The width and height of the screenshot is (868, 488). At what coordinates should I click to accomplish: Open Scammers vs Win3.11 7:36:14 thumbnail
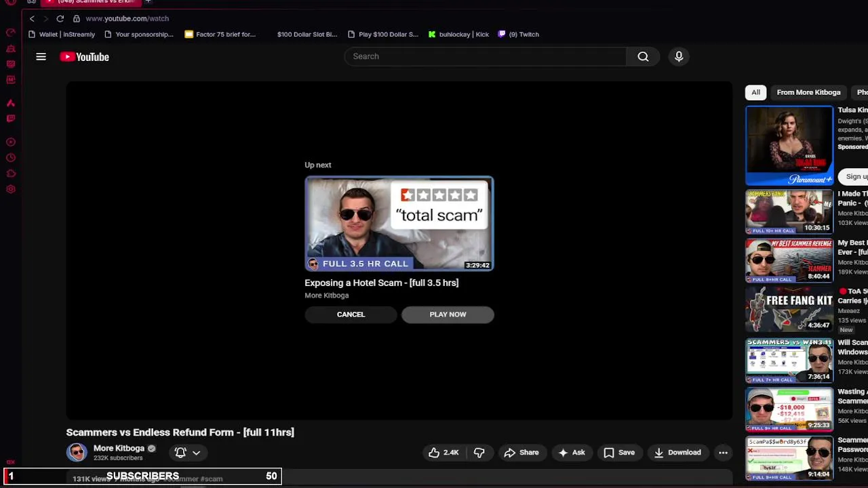(x=789, y=361)
